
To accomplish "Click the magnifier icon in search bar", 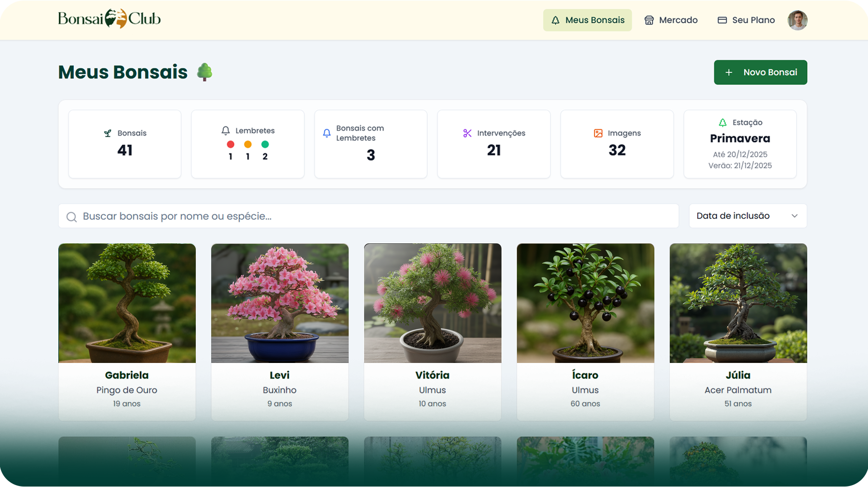I will point(71,217).
